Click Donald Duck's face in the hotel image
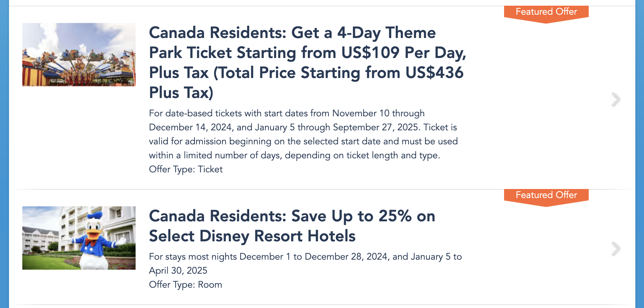This screenshot has width=644, height=308. point(94,228)
